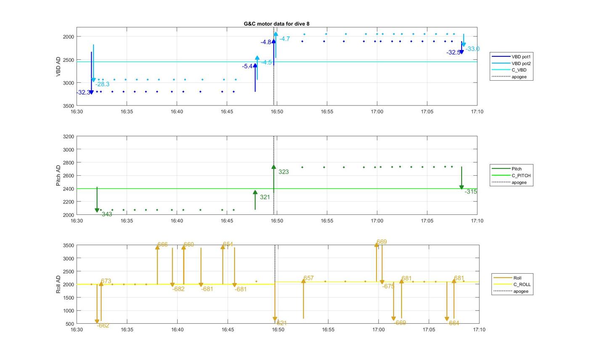
Task: Click the '-675' roll annotation
Action: [388, 286]
